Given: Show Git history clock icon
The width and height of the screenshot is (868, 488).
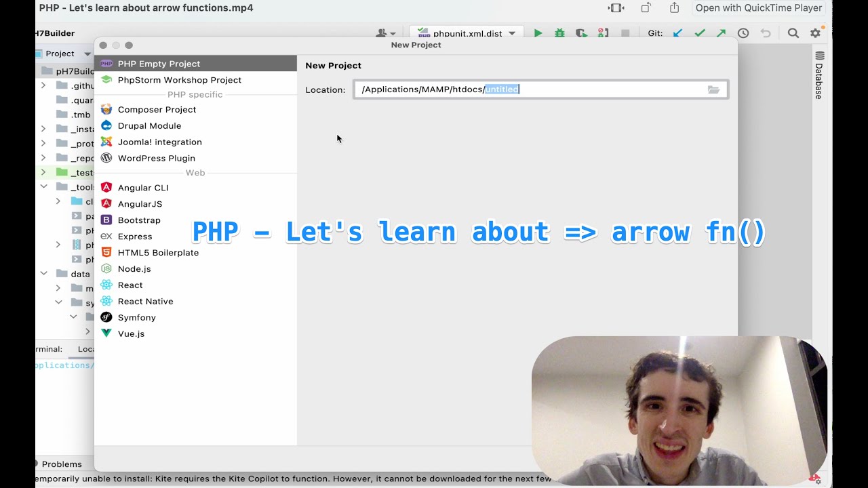Looking at the screenshot, I should 743,33.
